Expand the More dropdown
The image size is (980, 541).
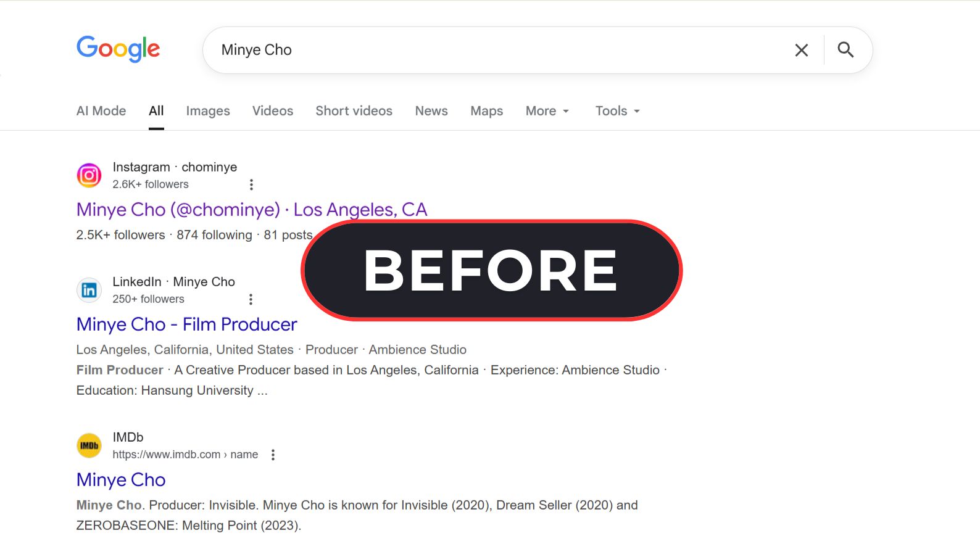coord(547,111)
